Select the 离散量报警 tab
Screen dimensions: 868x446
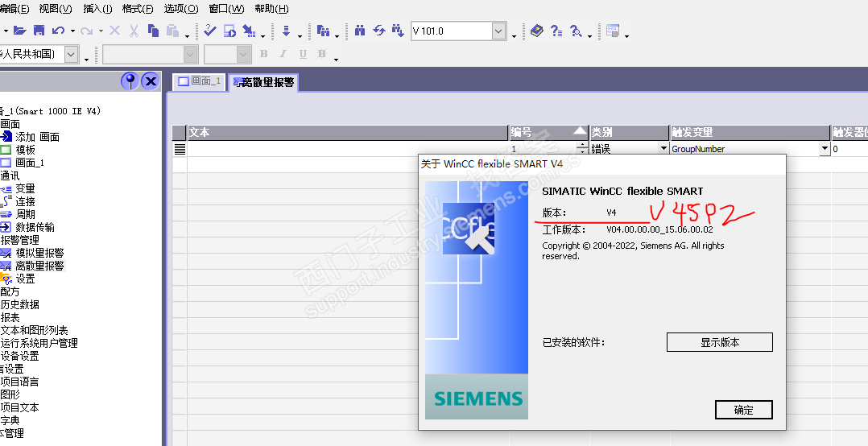coord(263,82)
